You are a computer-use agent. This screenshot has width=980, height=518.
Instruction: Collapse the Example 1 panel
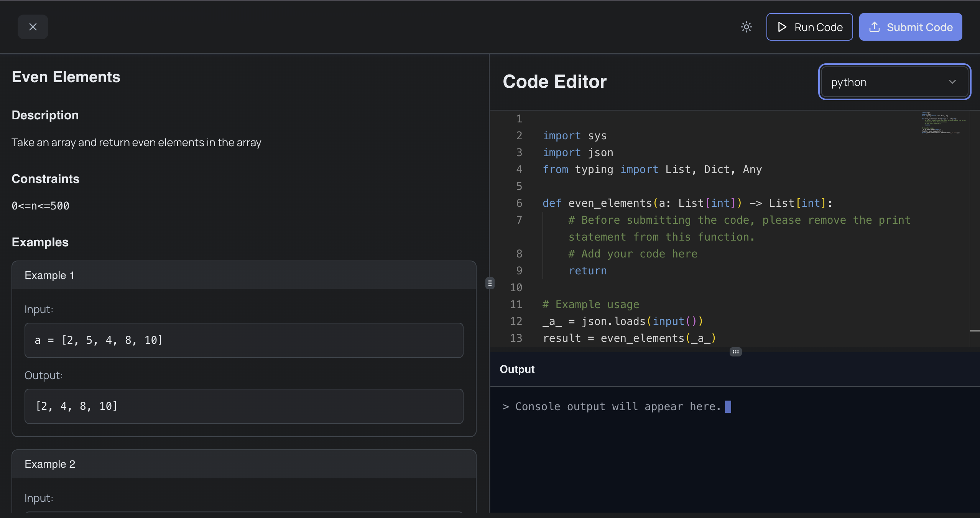244,275
